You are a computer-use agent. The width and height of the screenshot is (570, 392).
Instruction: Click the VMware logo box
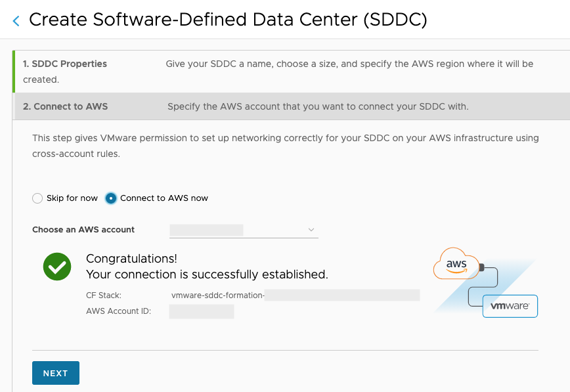510,306
